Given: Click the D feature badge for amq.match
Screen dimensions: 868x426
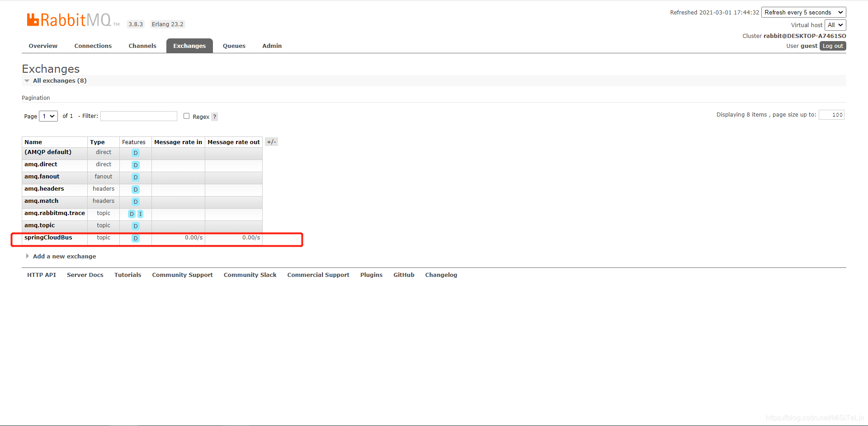Looking at the screenshot, I should [136, 202].
